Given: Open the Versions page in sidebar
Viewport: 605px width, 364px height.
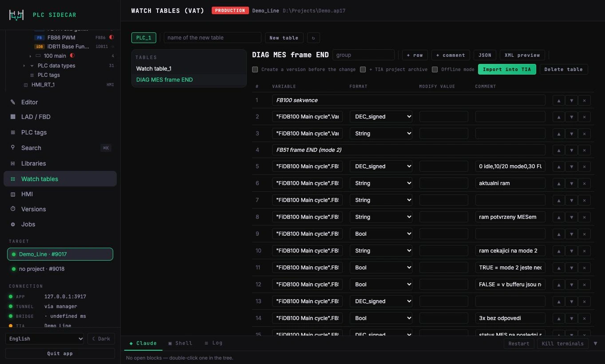Looking at the screenshot, I should coord(60,209).
